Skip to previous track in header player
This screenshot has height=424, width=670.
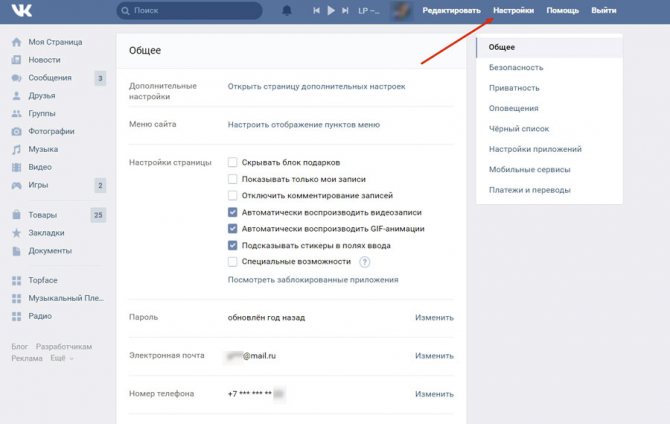pos(316,10)
